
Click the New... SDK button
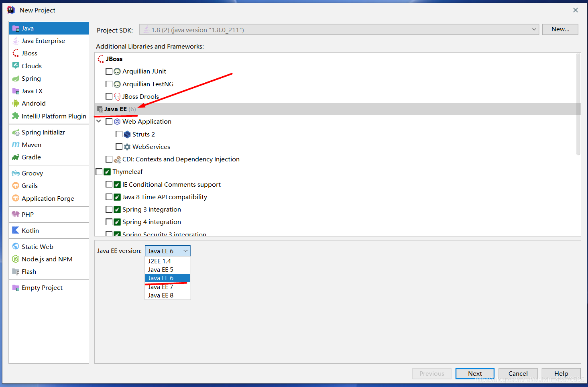(x=560, y=29)
